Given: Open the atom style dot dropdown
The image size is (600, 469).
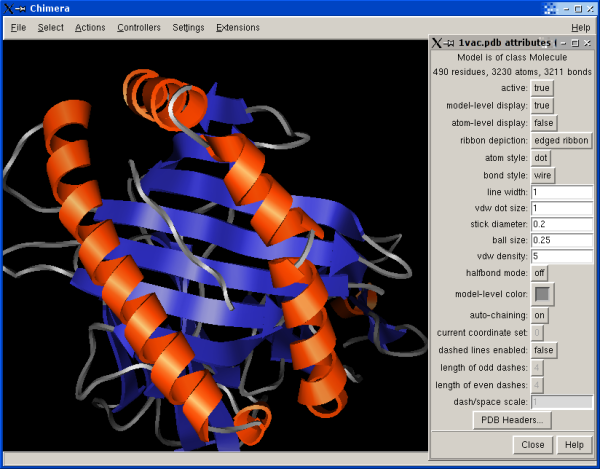Looking at the screenshot, I should point(540,158).
